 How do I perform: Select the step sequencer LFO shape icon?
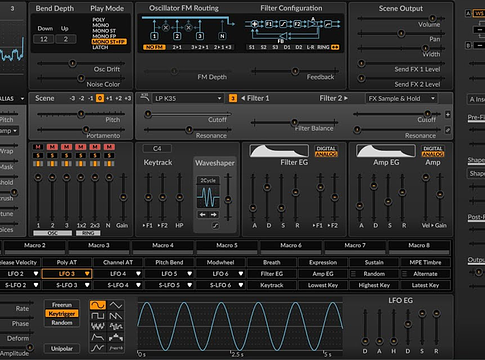coord(116,337)
